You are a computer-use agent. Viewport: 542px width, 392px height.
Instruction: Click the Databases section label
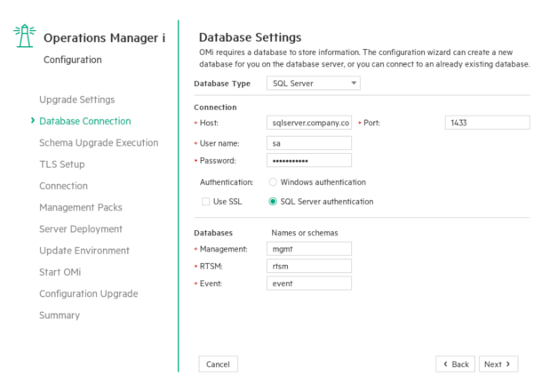click(x=213, y=233)
